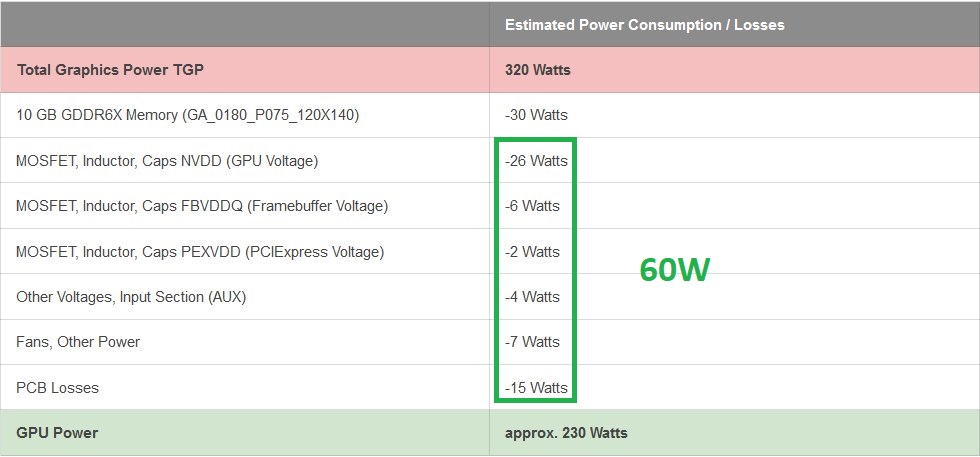
Task: Click the -26 Watts value
Action: [x=536, y=161]
